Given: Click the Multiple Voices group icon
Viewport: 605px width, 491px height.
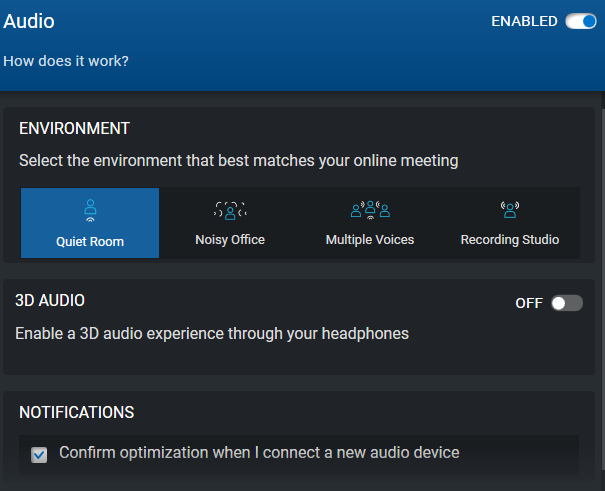Looking at the screenshot, I should [370, 210].
